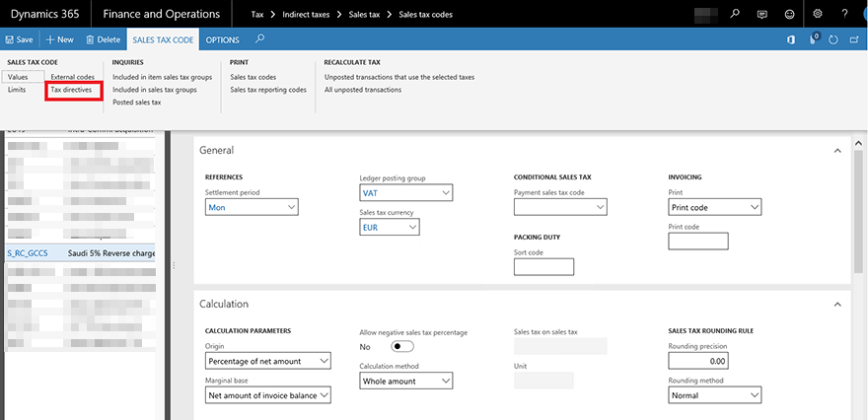Open the SALES TAX CODE tab

pyautogui.click(x=163, y=39)
